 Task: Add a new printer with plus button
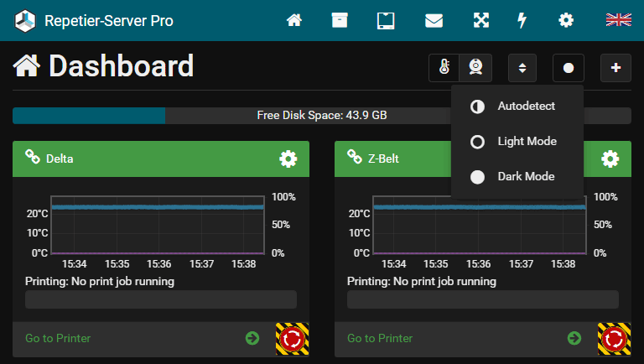pyautogui.click(x=615, y=68)
